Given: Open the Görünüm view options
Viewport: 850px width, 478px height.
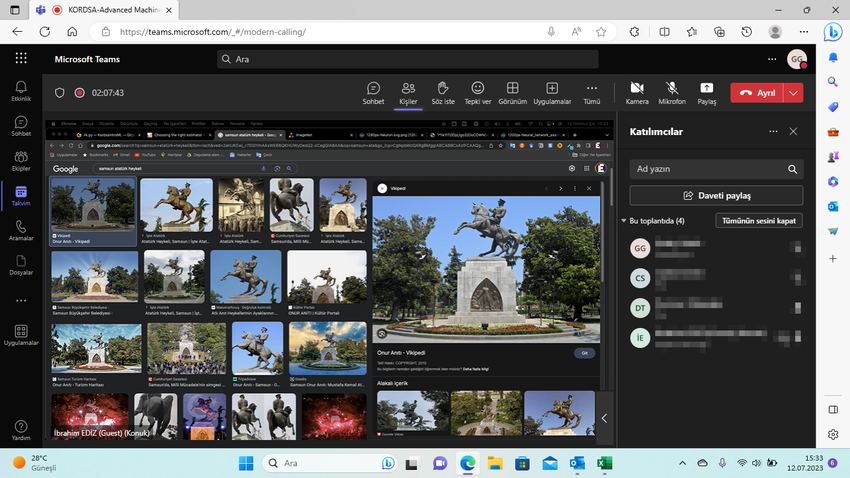Looking at the screenshot, I should point(512,93).
